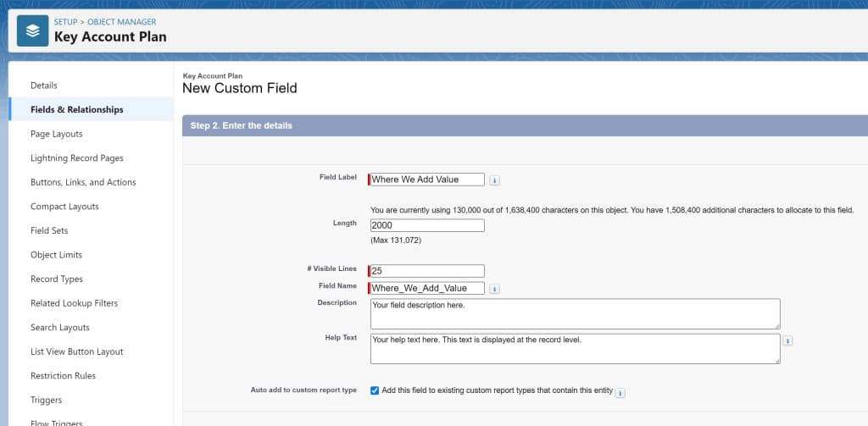
Task: Click the # Visible Lines input
Action: point(427,271)
